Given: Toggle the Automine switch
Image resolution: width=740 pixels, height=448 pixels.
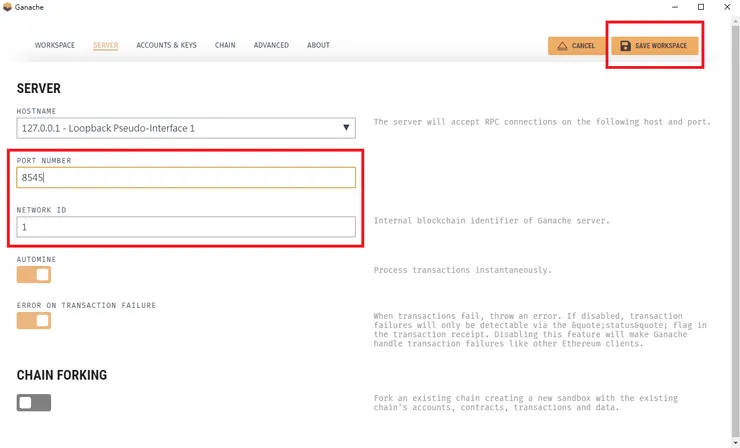Looking at the screenshot, I should (x=34, y=275).
